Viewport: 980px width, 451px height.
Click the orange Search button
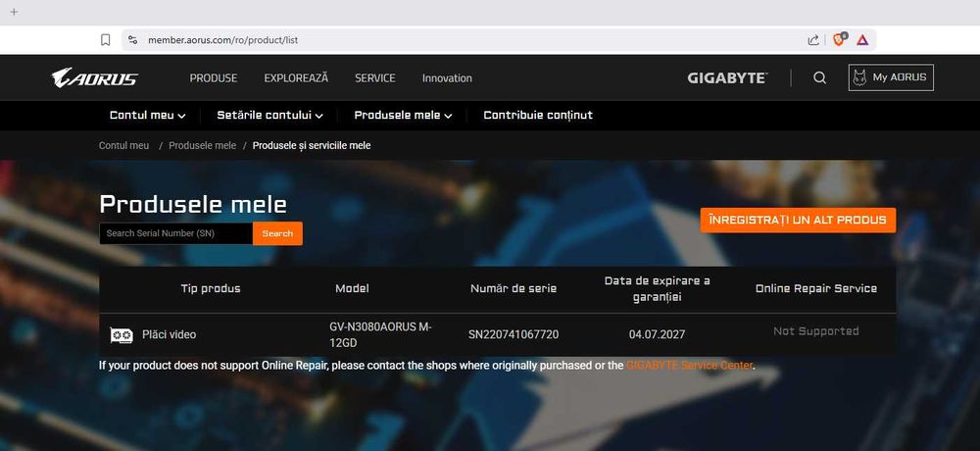click(x=277, y=233)
